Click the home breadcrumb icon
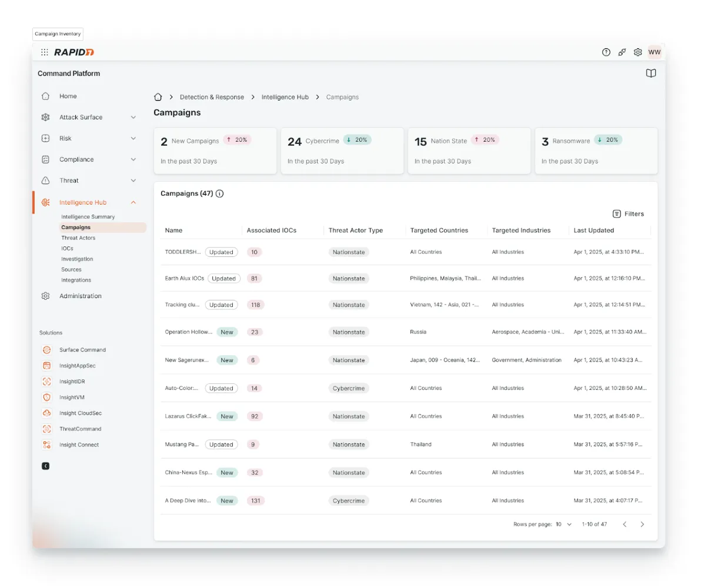This screenshot has width=701, height=588. tap(158, 97)
